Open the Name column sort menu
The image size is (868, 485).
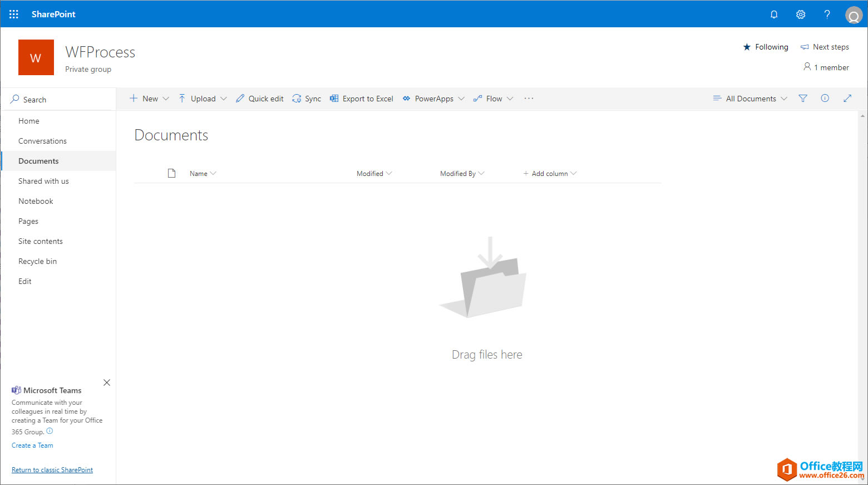(202, 173)
